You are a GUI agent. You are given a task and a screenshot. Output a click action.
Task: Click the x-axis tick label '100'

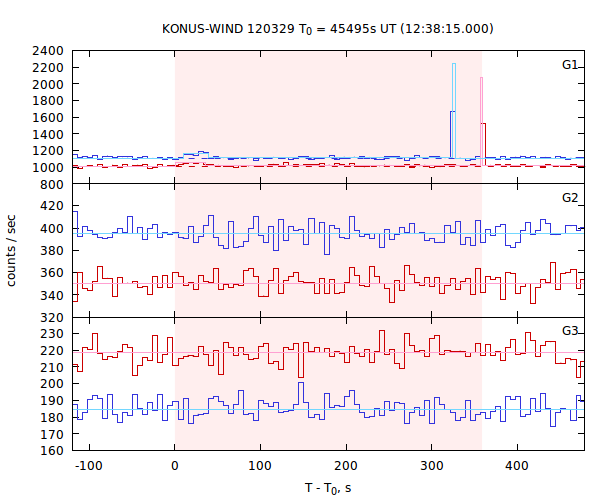[x=260, y=466]
